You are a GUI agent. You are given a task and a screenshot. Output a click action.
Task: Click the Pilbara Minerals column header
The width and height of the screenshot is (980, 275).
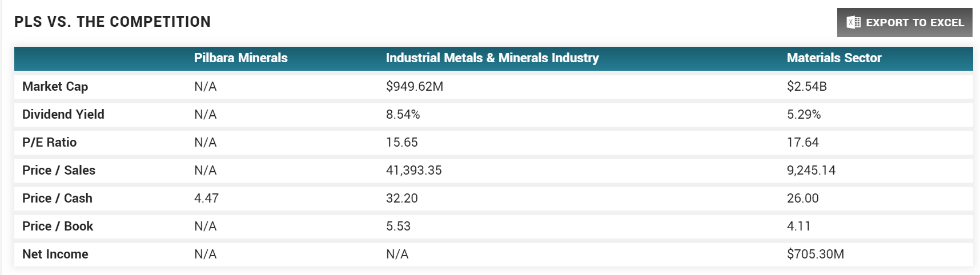click(x=240, y=58)
